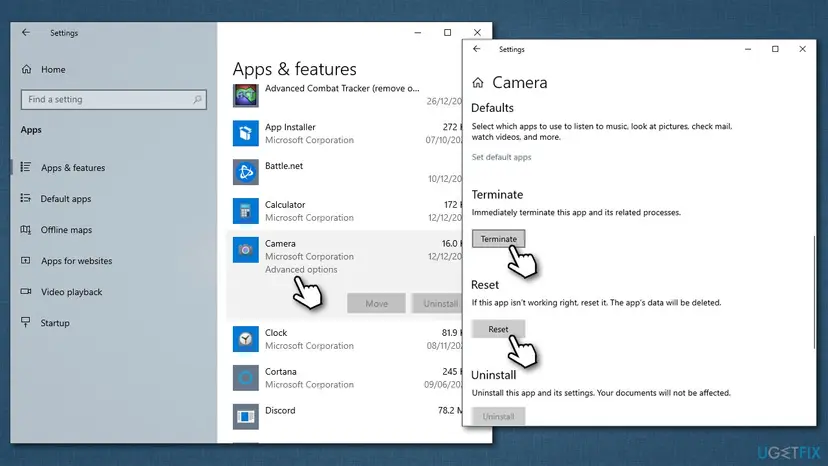The width and height of the screenshot is (828, 466).
Task: Minimize the Apps & features window
Action: [418, 33]
